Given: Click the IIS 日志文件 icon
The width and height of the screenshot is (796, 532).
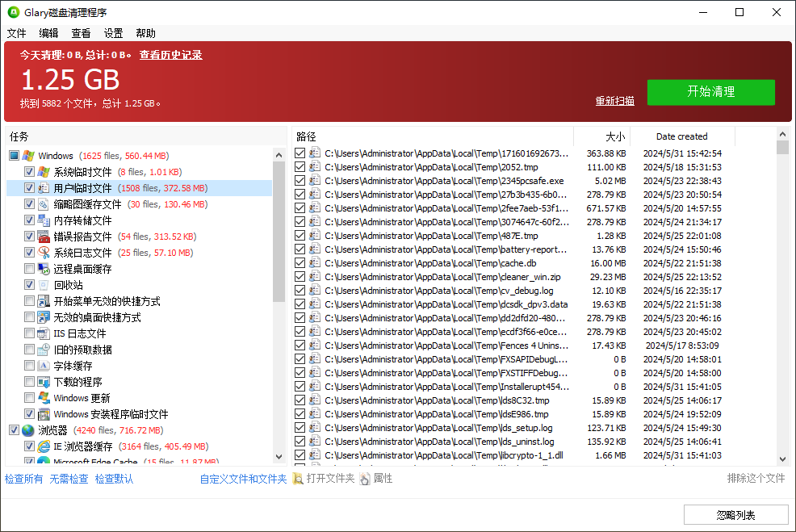Looking at the screenshot, I should (x=44, y=333).
